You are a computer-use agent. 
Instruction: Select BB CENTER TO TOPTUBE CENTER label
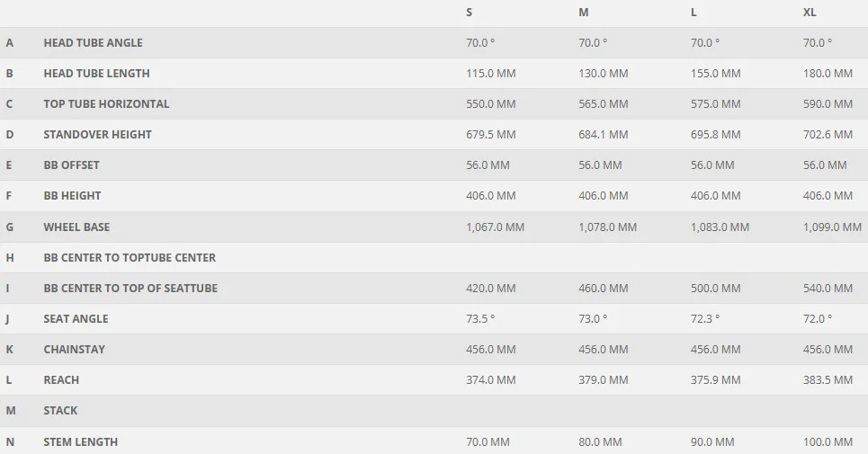pos(130,257)
